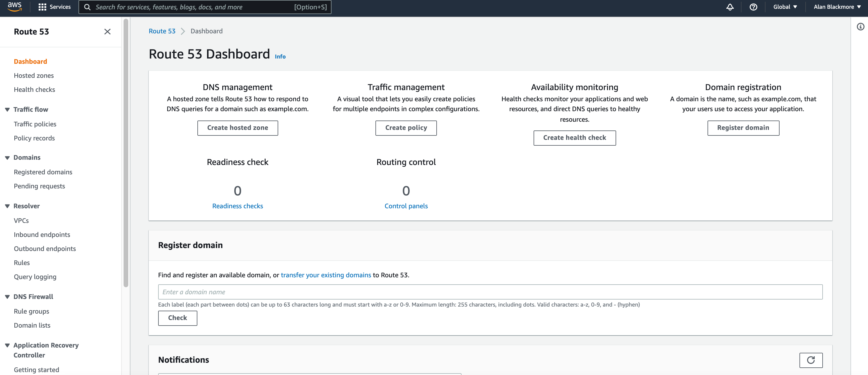This screenshot has width=868, height=375.
Task: Click the Availability monitoring icon
Action: pos(574,87)
